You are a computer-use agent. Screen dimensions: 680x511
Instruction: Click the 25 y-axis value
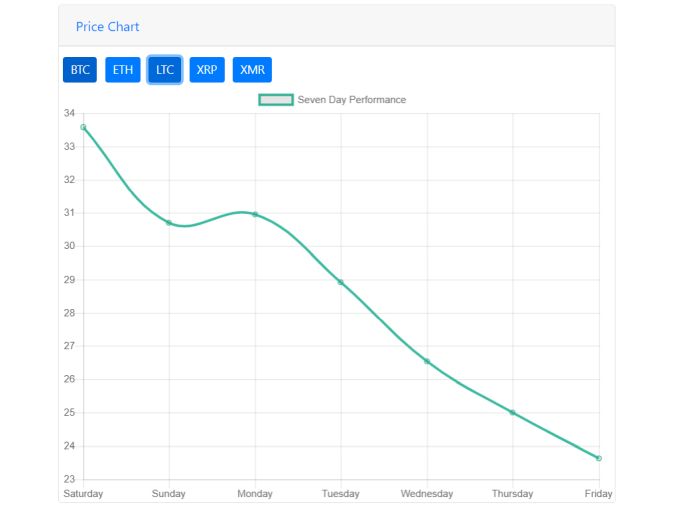coord(69,412)
